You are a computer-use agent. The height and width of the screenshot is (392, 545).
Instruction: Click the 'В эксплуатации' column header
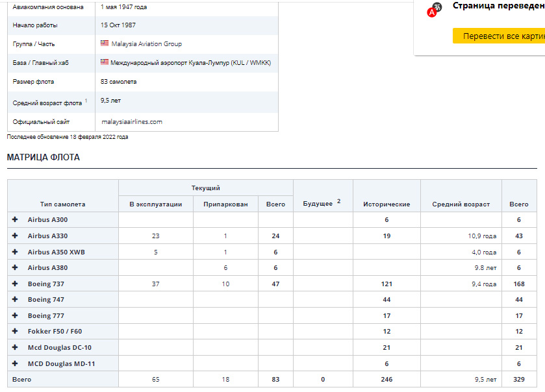click(x=156, y=204)
